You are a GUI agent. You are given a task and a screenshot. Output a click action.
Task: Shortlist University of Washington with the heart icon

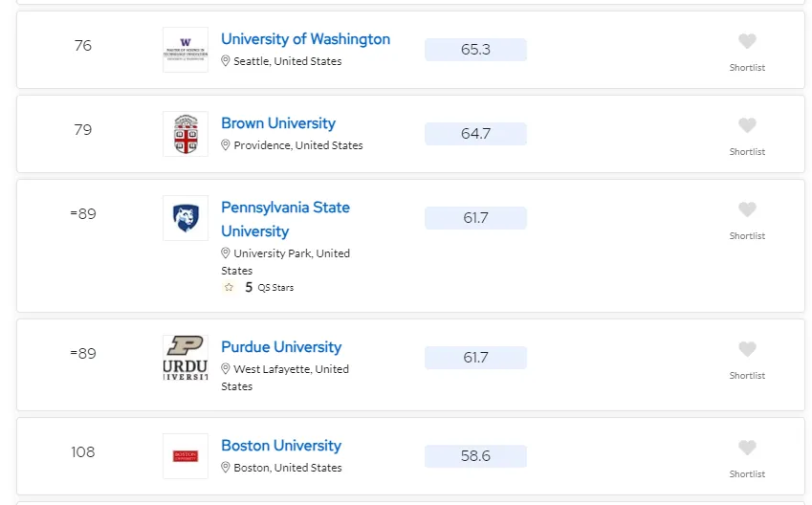click(x=747, y=41)
